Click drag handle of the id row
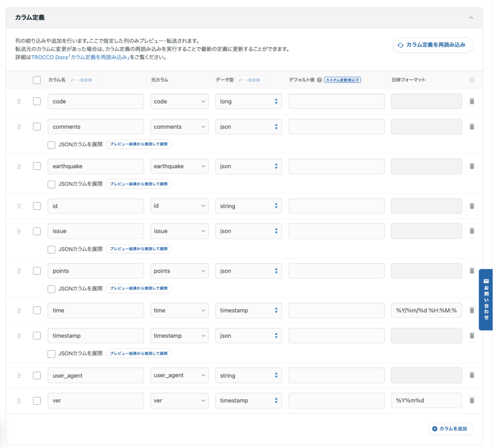Image resolution: width=493 pixels, height=448 pixels. point(19,206)
